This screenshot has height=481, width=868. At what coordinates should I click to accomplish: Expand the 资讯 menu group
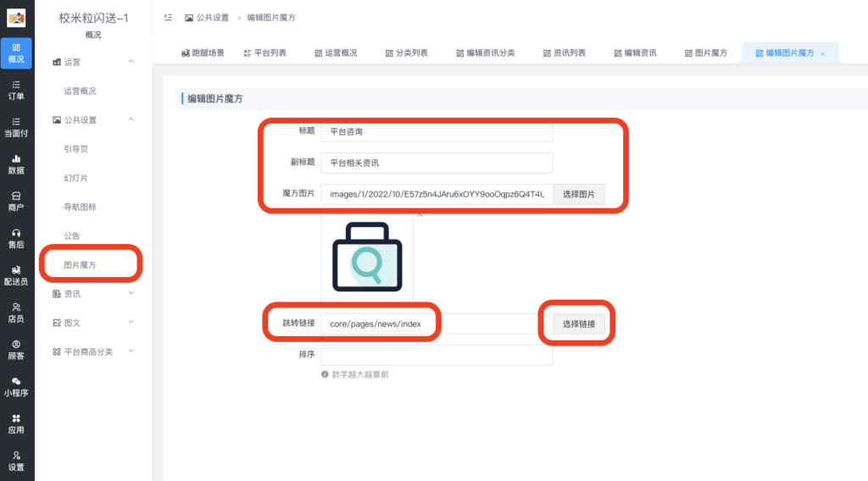[x=131, y=293]
